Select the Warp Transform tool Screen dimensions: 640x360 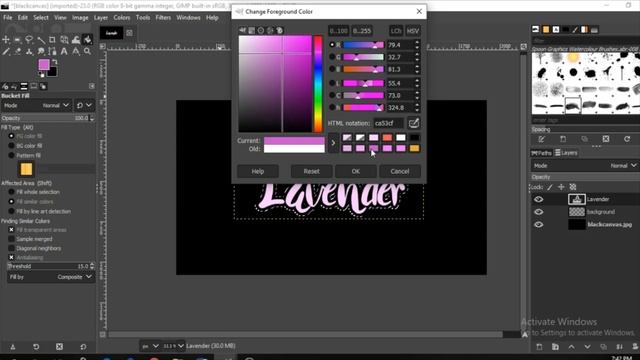(x=76, y=40)
